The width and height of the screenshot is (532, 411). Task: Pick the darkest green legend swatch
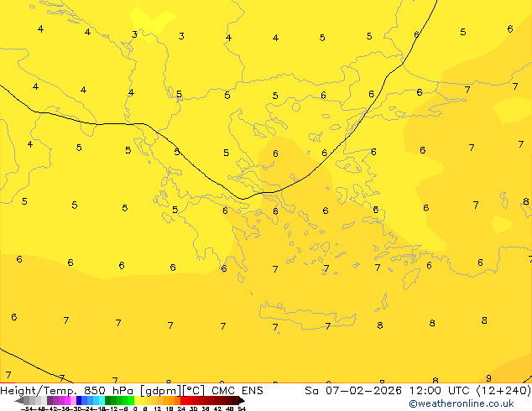(x=107, y=400)
